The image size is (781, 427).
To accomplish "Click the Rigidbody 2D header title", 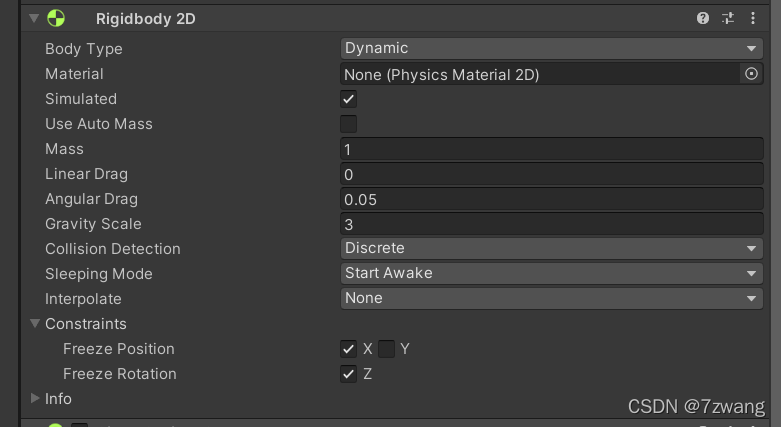I will (145, 19).
